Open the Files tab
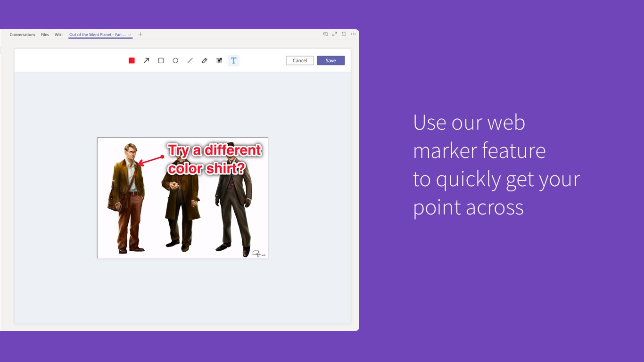Image resolution: width=644 pixels, height=362 pixels. coord(45,34)
